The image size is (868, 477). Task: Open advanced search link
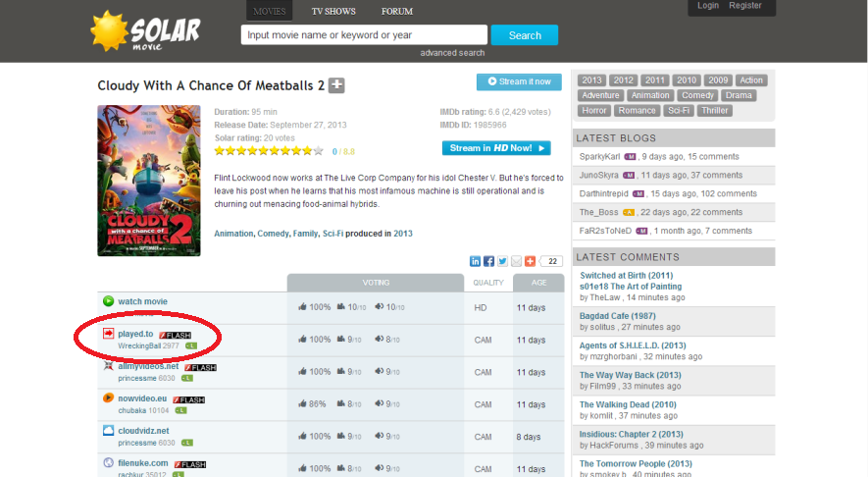pyautogui.click(x=452, y=53)
